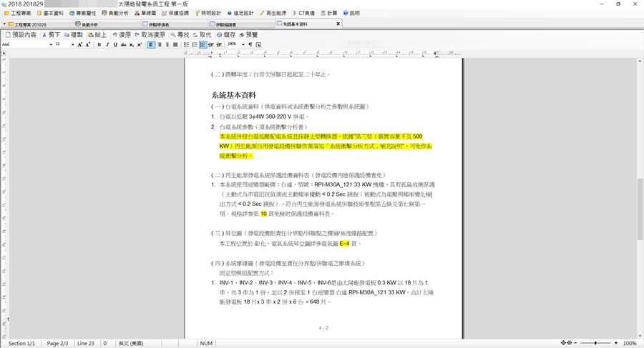The width and height of the screenshot is (644, 348).
Task: Open 單線圖 menu
Action: pyautogui.click(x=145, y=13)
